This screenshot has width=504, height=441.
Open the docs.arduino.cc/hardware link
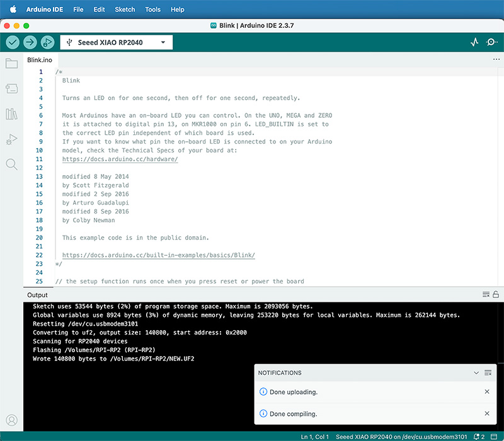tap(120, 159)
